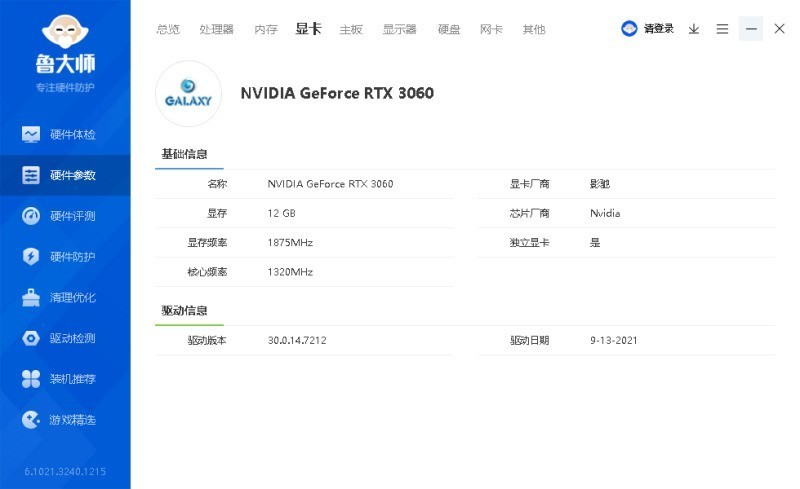Image resolution: width=800 pixels, height=489 pixels.
Task: Open 装机推荐 sidebar section
Action: [65, 379]
